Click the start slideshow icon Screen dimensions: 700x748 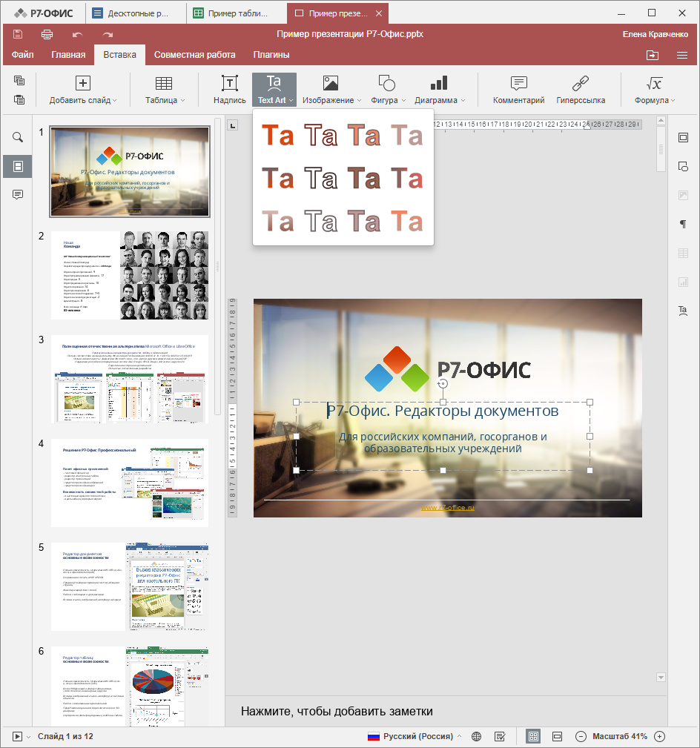(17, 737)
